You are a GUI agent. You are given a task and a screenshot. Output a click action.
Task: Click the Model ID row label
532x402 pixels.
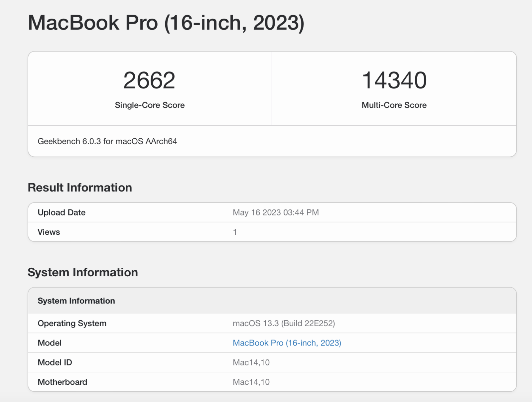point(55,362)
